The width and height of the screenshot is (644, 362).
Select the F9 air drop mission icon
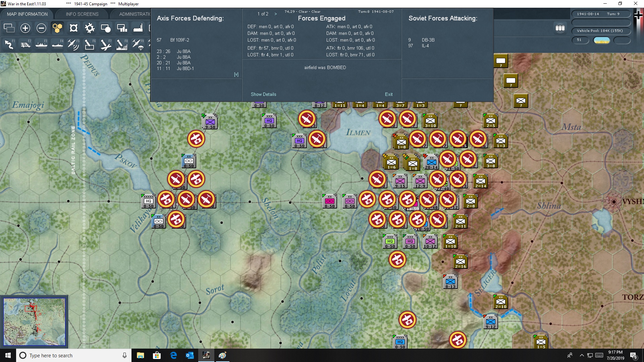pos(138,45)
